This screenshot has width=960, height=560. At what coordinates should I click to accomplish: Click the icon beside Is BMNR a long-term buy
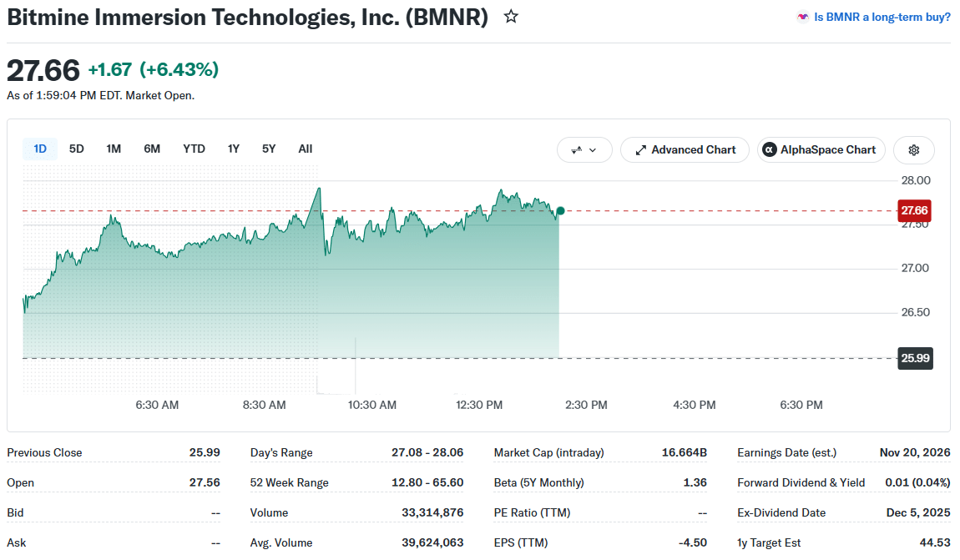(803, 18)
